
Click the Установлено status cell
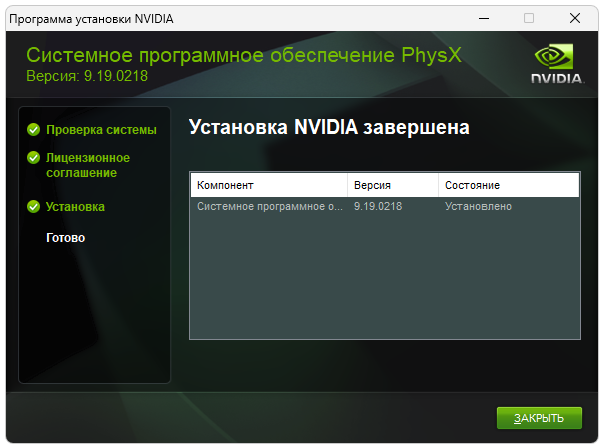(x=478, y=207)
